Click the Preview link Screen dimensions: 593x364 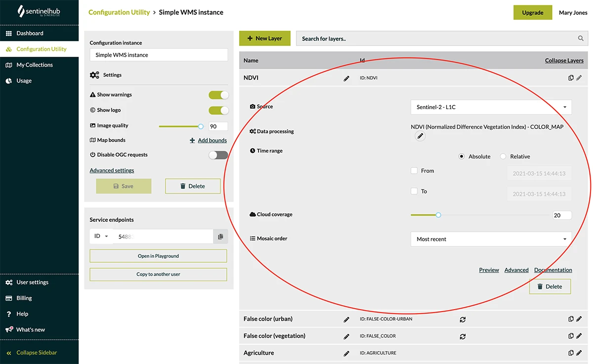[x=489, y=270]
